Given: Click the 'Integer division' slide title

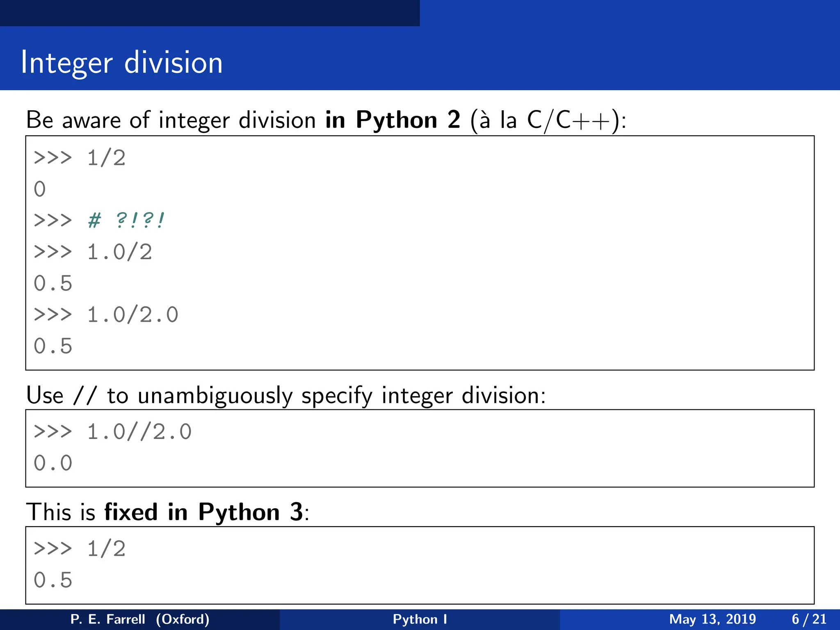Looking at the screenshot, I should tap(122, 63).
